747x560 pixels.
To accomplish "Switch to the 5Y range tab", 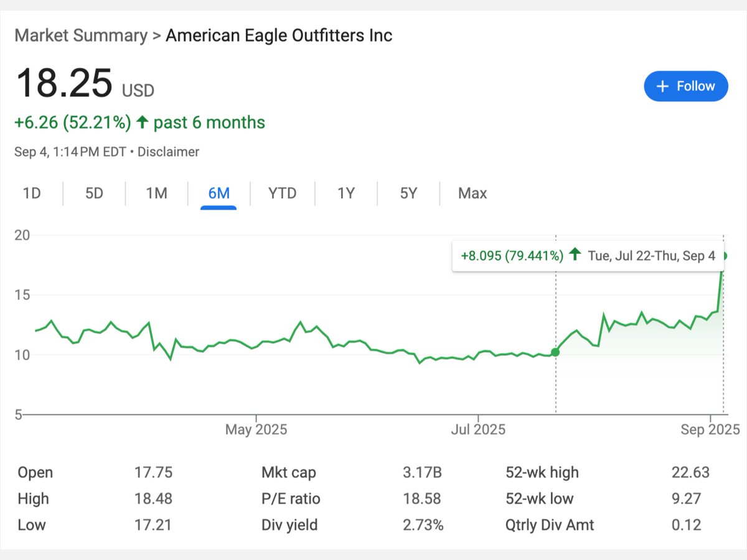I will [x=408, y=194].
